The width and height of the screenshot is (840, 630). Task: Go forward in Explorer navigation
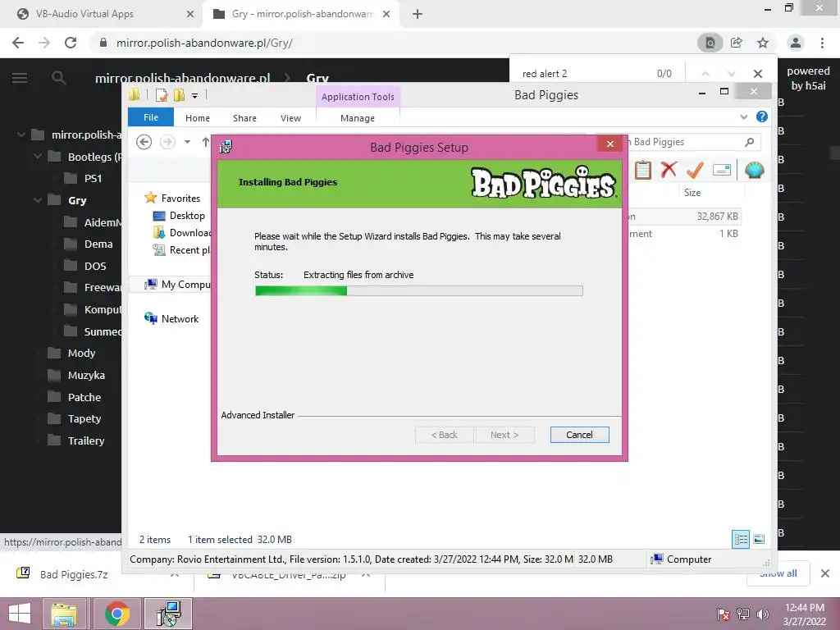(167, 142)
